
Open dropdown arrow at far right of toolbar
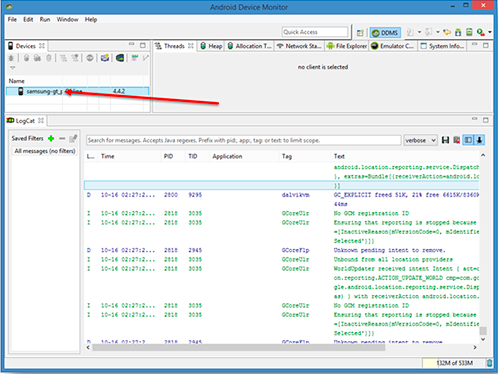pyautogui.click(x=490, y=32)
